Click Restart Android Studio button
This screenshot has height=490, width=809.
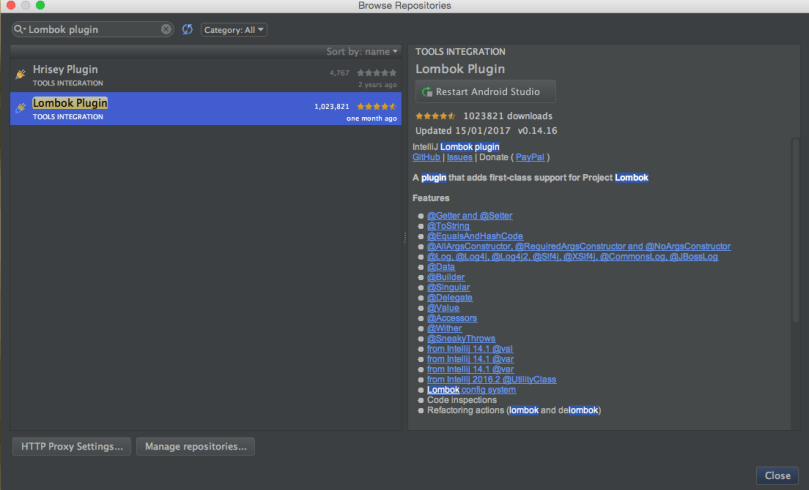[486, 92]
